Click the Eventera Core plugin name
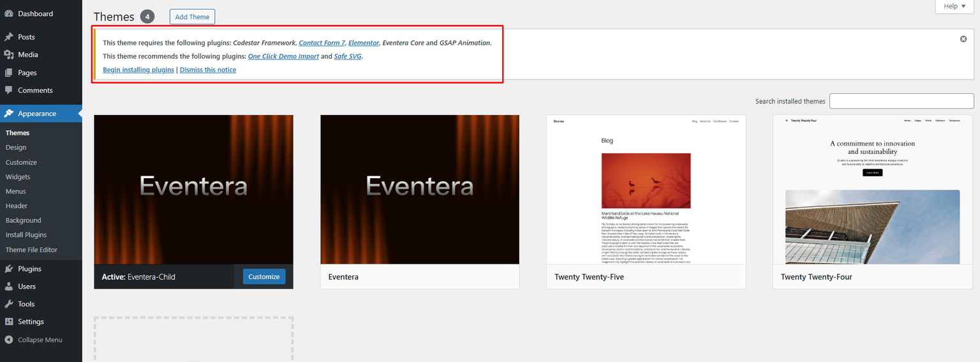This screenshot has width=980, height=362. 403,43
